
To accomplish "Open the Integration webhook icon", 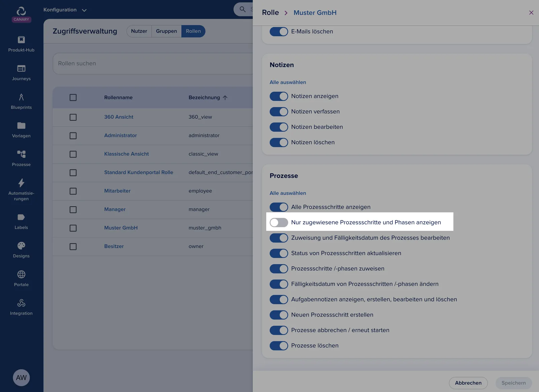I will coord(21,303).
